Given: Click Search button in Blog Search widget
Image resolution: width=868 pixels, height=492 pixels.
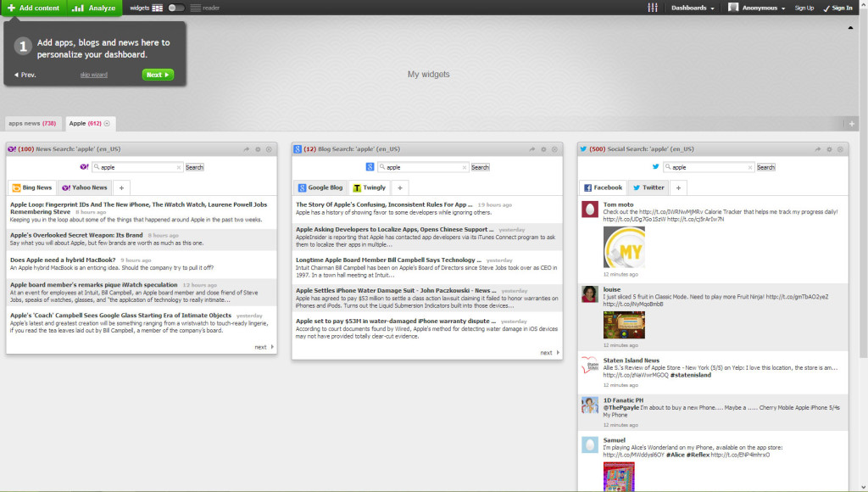Looking at the screenshot, I should [x=480, y=167].
